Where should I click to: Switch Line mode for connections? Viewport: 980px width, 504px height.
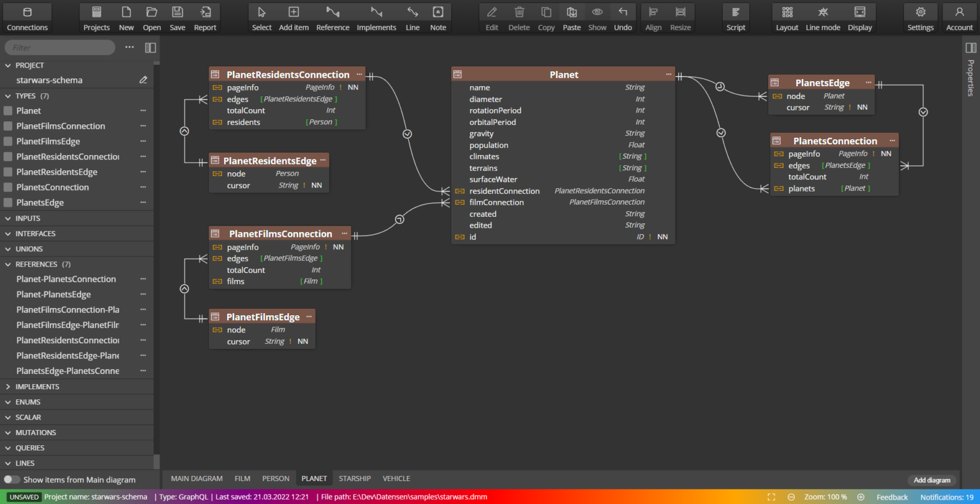[x=822, y=17]
